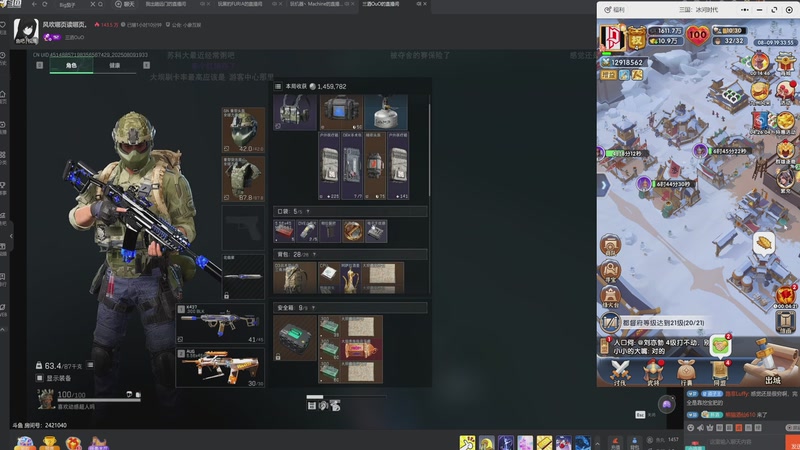The width and height of the screenshot is (800, 450).
Task: Switch to the FURIA stream tab
Action: (x=240, y=4)
